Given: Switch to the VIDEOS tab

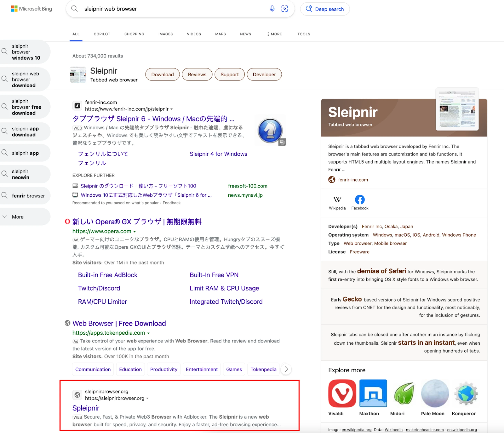Looking at the screenshot, I should click(194, 34).
